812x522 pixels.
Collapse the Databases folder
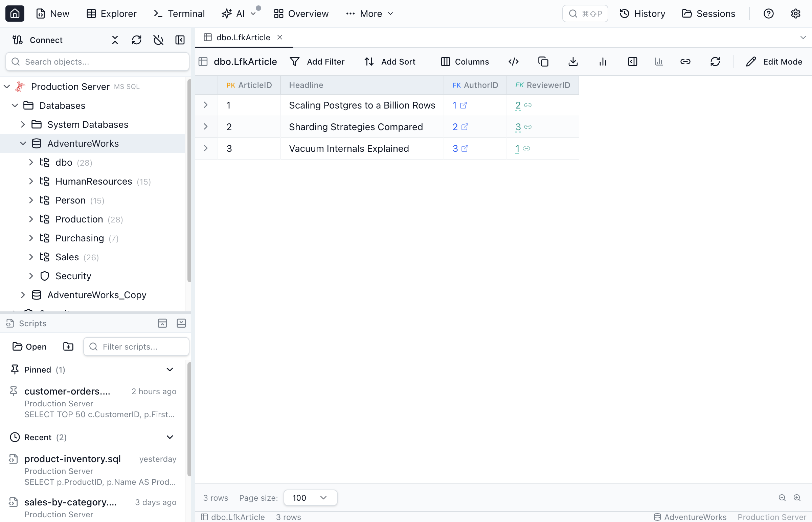pyautogui.click(x=15, y=105)
